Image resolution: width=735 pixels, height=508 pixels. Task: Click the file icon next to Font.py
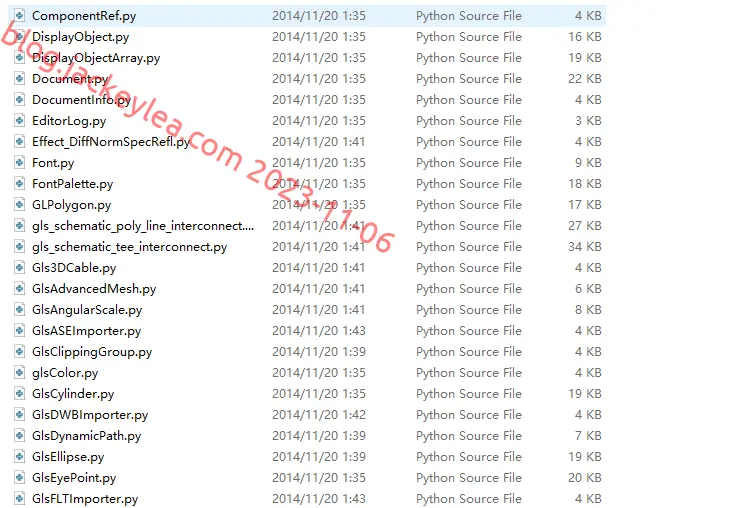point(19,163)
